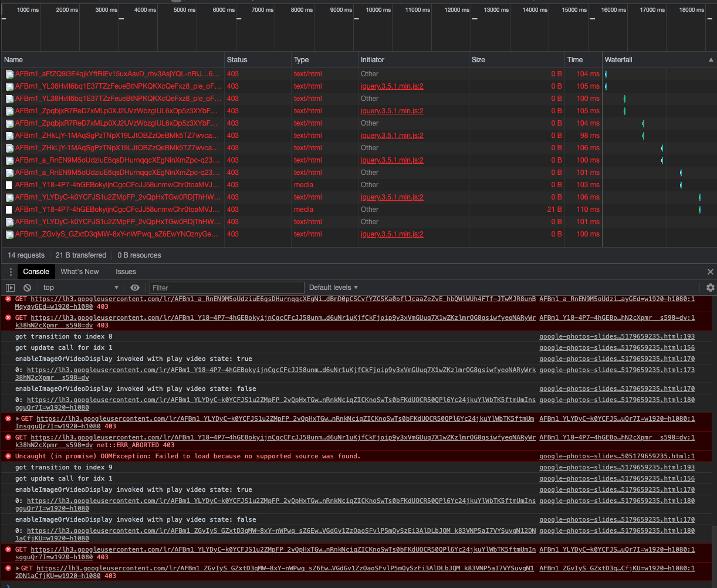717x588 pixels.
Task: Click the 9000 ms mark on network timeline
Action: pos(341,10)
